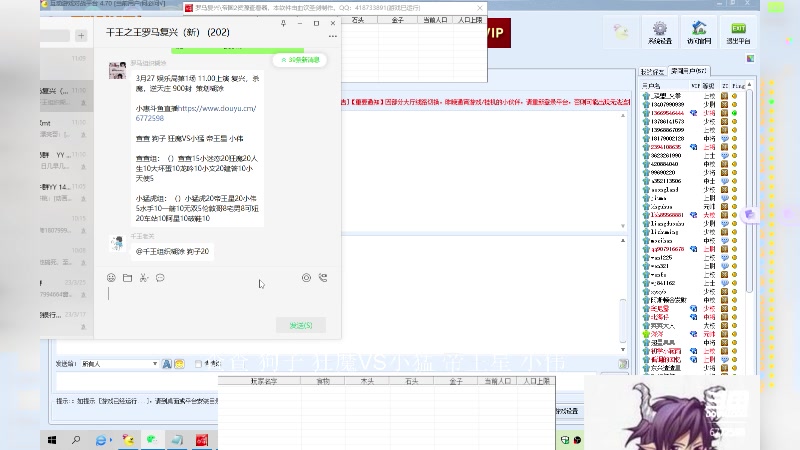Open WeChat from the taskbar

(152, 440)
